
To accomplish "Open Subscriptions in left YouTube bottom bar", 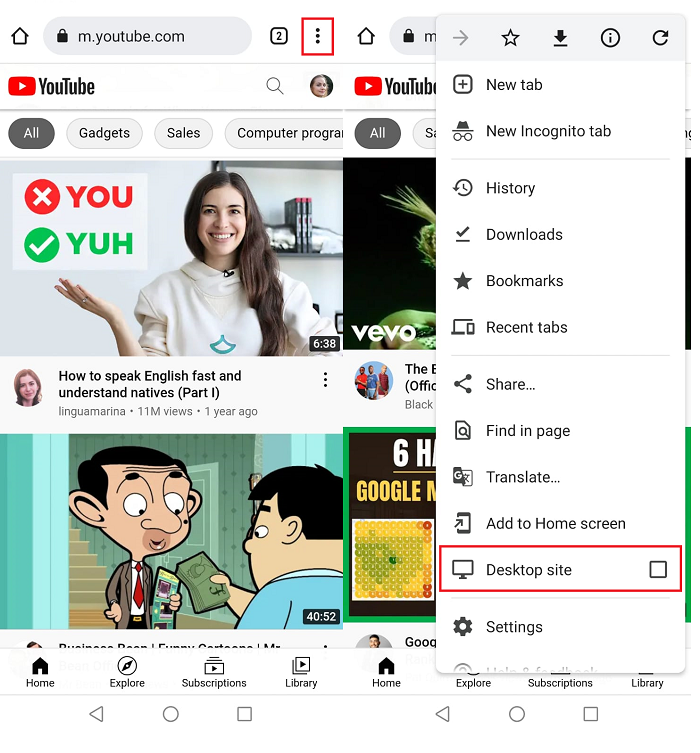I will 214,672.
